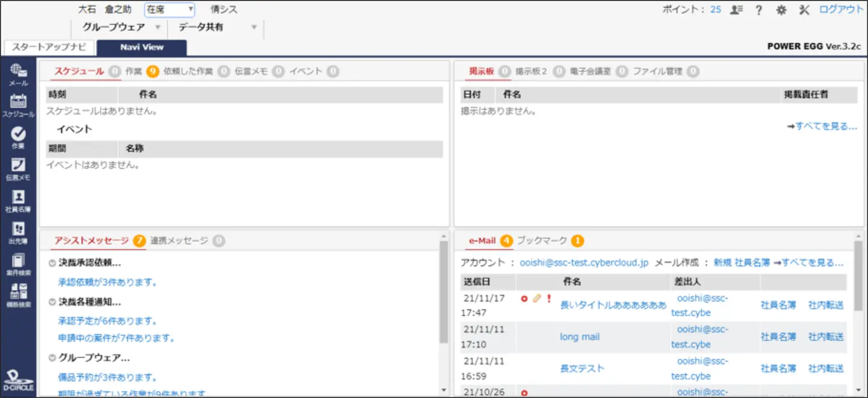Image resolution: width=868 pixels, height=398 pixels.
Task: Collapse the 決裁各種通知 section
Action: point(52,302)
